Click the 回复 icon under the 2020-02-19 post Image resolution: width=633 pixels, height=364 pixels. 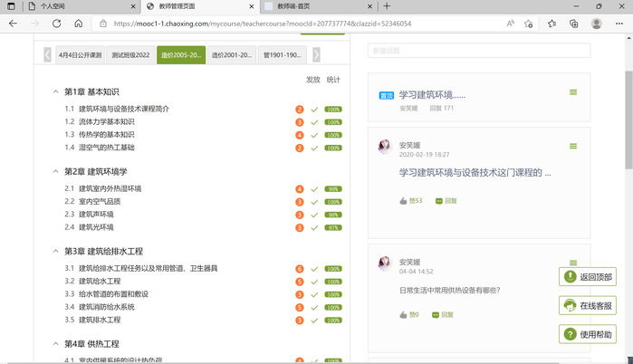(x=438, y=201)
